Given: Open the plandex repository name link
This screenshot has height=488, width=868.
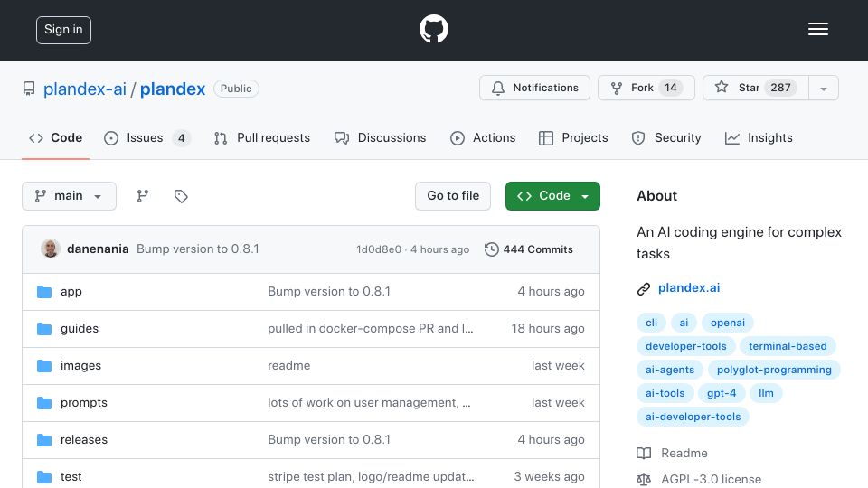Looking at the screenshot, I should click(173, 89).
